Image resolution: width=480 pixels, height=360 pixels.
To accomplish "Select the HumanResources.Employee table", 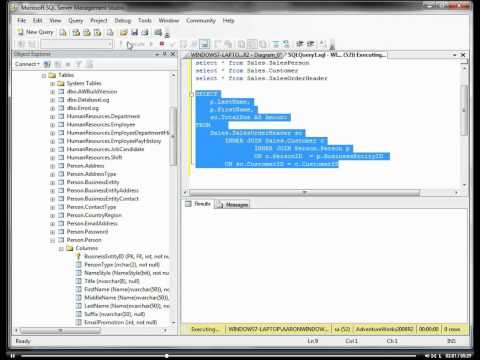I will point(101,124).
